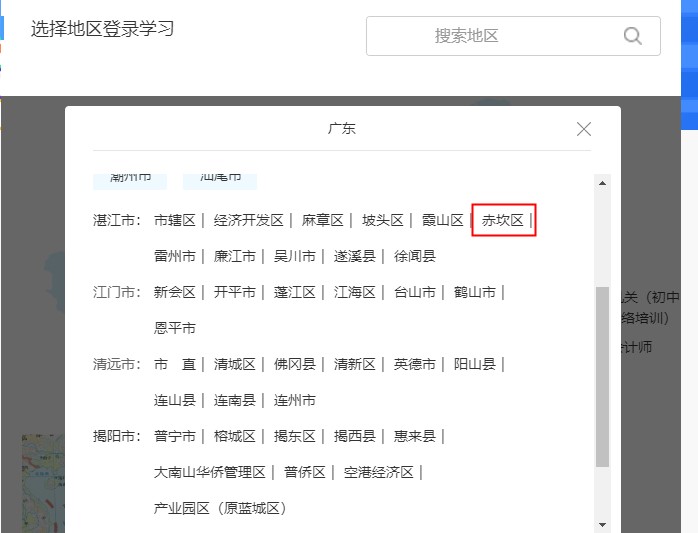Select 市辖区 under 湛江市

tap(174, 220)
